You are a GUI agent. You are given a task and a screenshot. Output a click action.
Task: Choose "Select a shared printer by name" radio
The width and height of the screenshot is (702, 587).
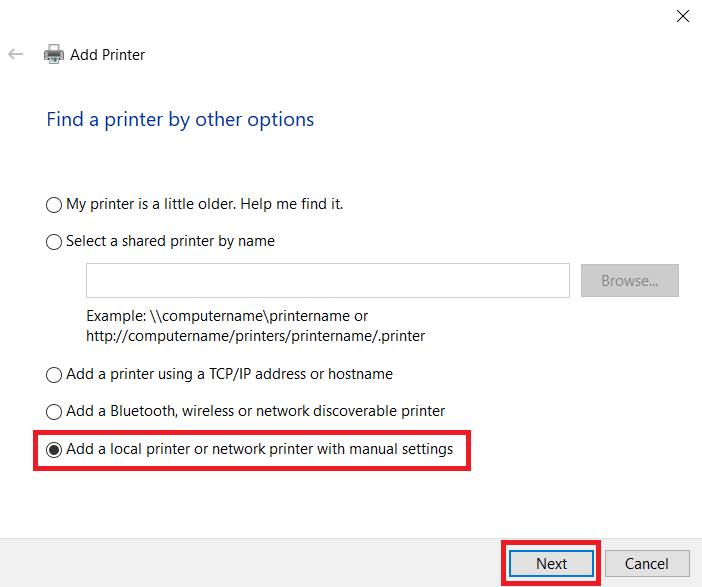click(x=54, y=242)
